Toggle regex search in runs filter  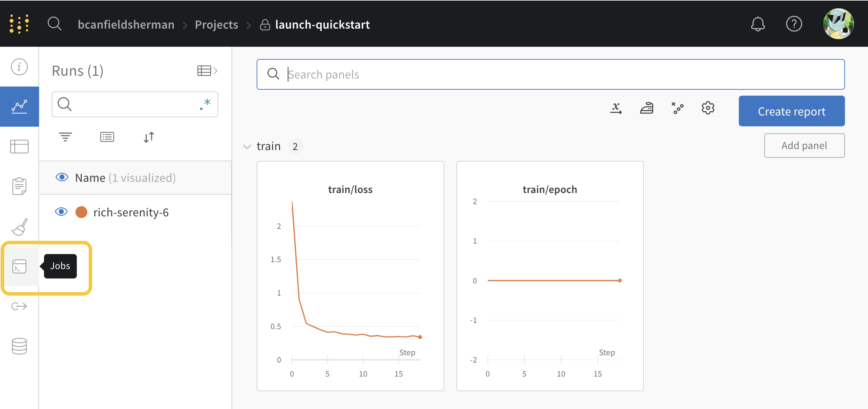(x=206, y=104)
